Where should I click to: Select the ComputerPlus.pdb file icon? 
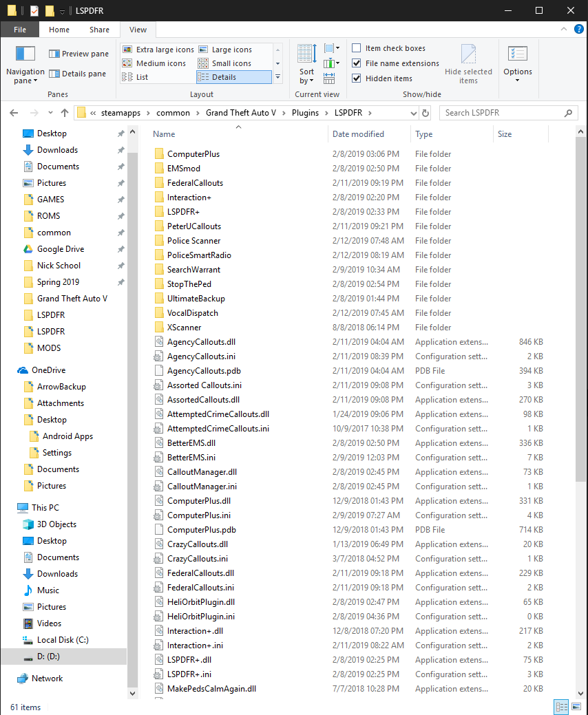tap(159, 530)
